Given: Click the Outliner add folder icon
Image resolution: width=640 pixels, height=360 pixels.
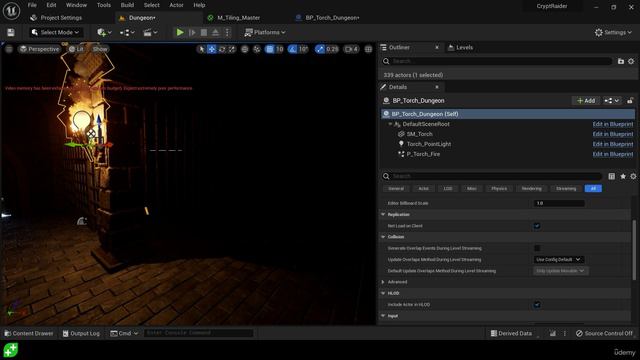Looking at the screenshot, I should tap(621, 61).
